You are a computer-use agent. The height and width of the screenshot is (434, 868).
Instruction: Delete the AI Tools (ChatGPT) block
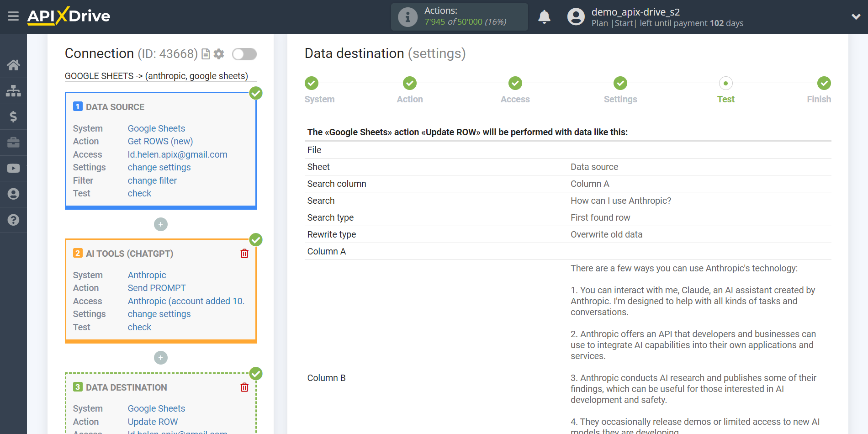point(244,253)
